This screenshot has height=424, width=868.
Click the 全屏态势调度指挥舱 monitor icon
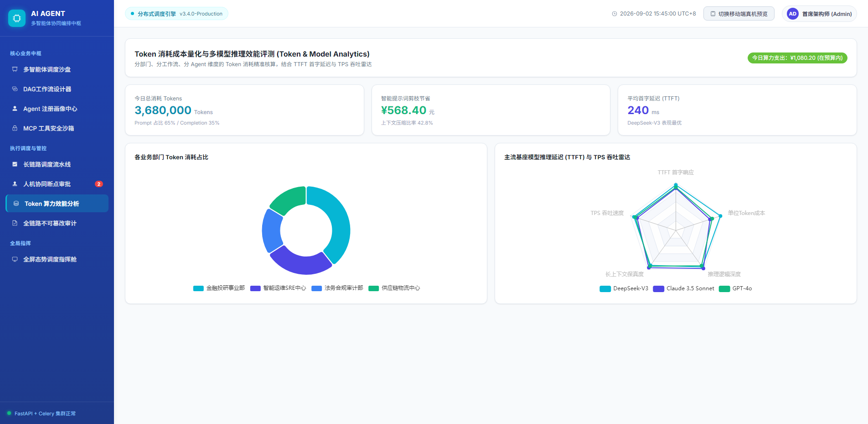pyautogui.click(x=15, y=259)
